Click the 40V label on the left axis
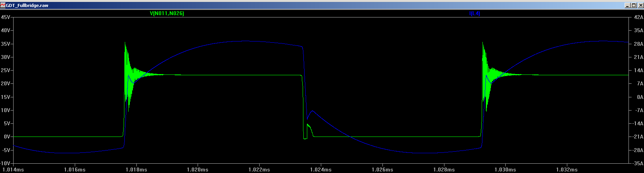 click(5, 30)
